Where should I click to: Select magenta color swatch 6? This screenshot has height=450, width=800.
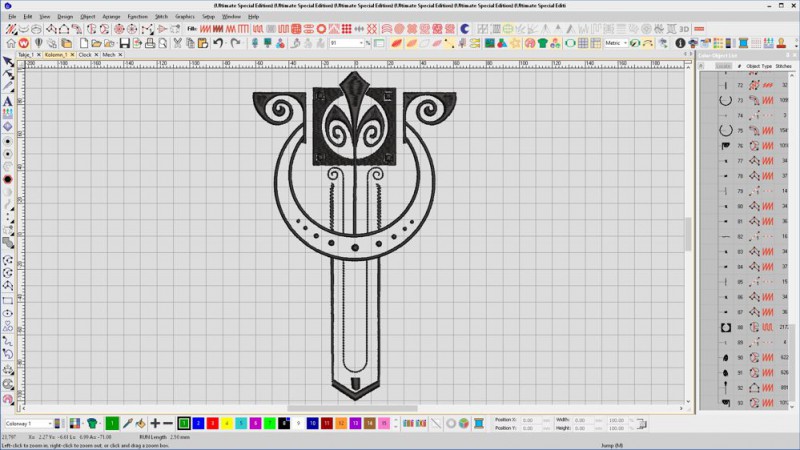click(256, 423)
